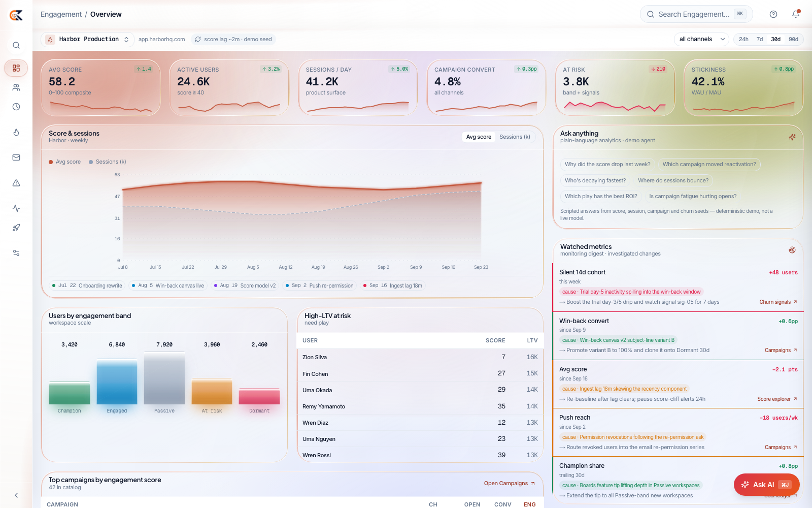Select the Zion Silva row
The width and height of the screenshot is (812, 508).
pos(420,357)
